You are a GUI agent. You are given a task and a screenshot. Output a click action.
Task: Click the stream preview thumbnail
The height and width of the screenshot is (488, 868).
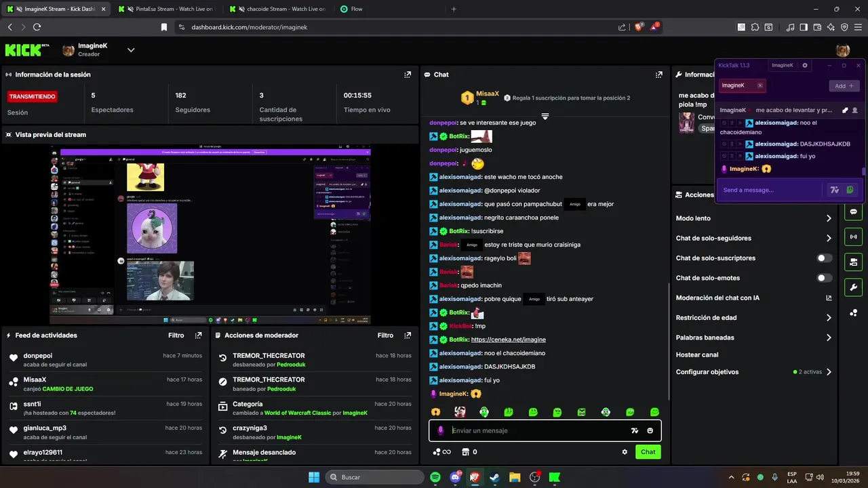point(210,235)
